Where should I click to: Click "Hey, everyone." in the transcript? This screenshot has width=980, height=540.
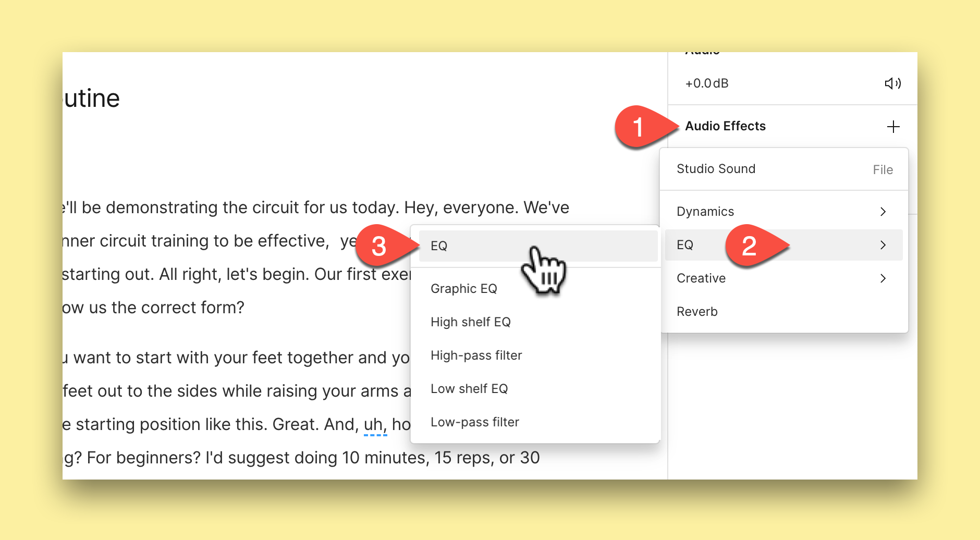[462, 208]
